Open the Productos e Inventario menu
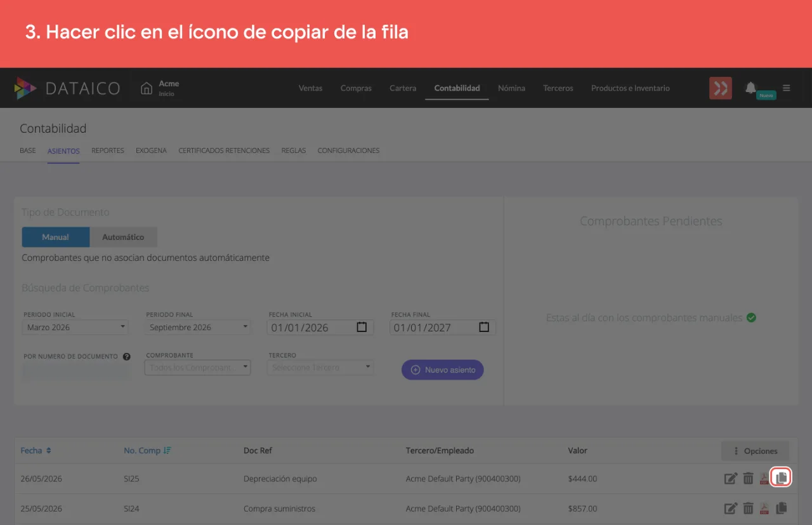Viewport: 812px width, 525px height. (631, 88)
